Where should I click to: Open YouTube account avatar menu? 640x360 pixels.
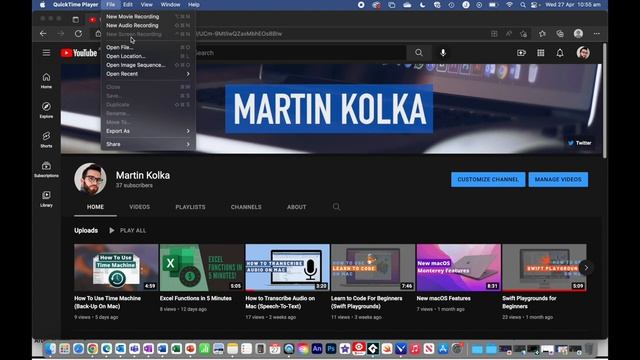[583, 53]
